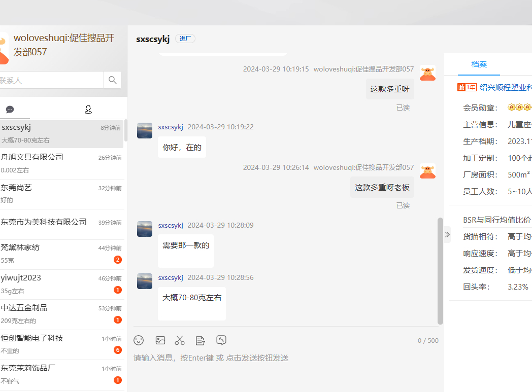Image resolution: width=532 pixels, height=392 pixels.
Task: Click own avatar beside 这款多重呀老板 message
Action: point(427,171)
